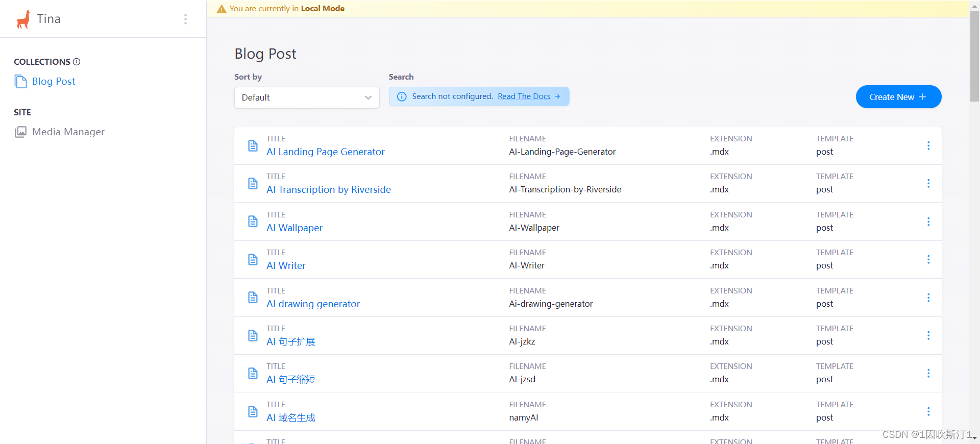Viewport: 980px width, 444px height.
Task: Click document icon for AI 句子扩展 row
Action: (x=253, y=335)
